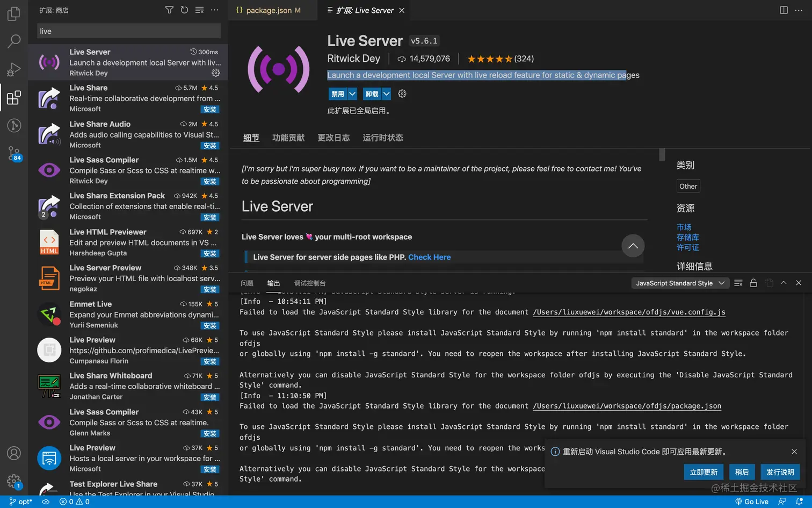Select the Extensions view icon
This screenshot has height=508, width=812.
14,97
